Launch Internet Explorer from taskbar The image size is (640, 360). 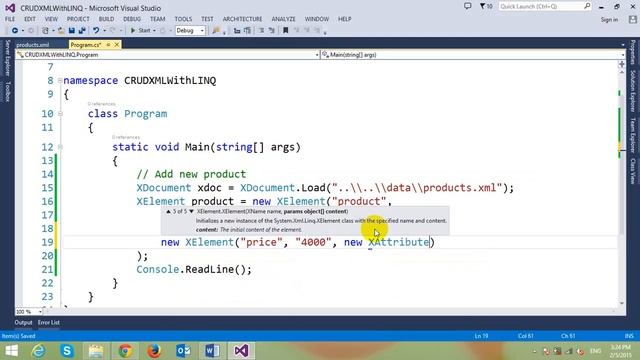(39, 351)
